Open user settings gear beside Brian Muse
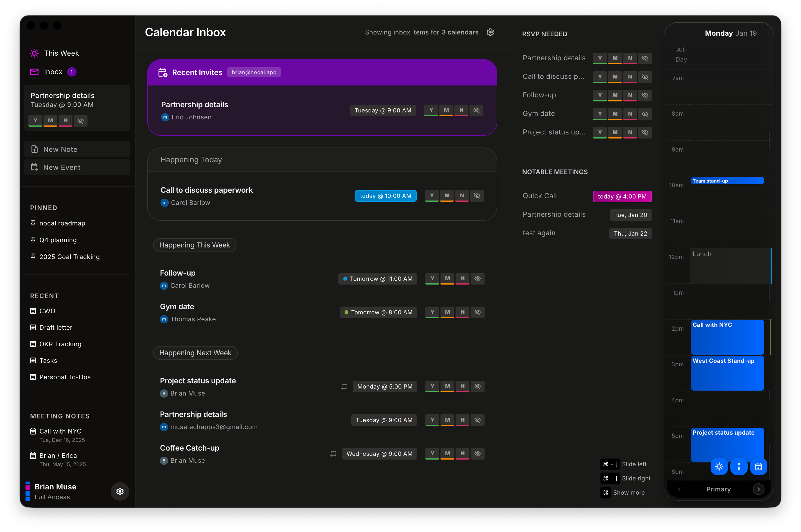The width and height of the screenshot is (801, 532). coord(120,491)
